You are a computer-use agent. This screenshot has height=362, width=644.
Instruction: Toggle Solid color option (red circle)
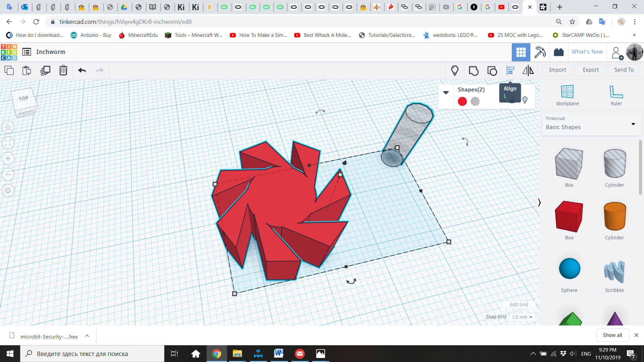462,101
